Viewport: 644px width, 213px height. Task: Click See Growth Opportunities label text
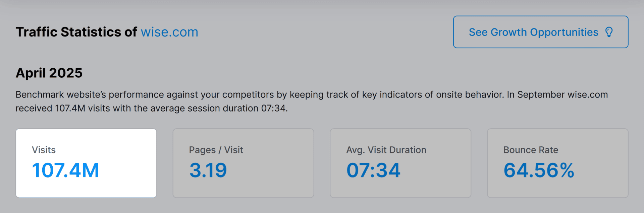click(x=533, y=32)
